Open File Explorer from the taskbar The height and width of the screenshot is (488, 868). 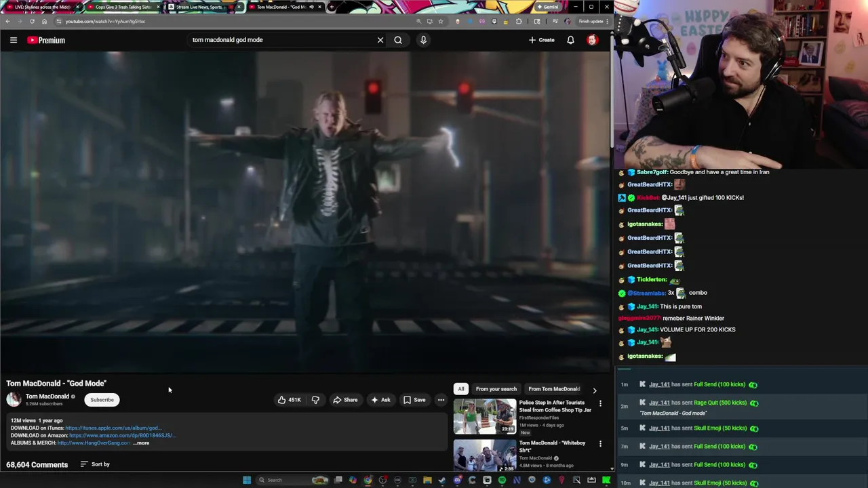[427, 480]
